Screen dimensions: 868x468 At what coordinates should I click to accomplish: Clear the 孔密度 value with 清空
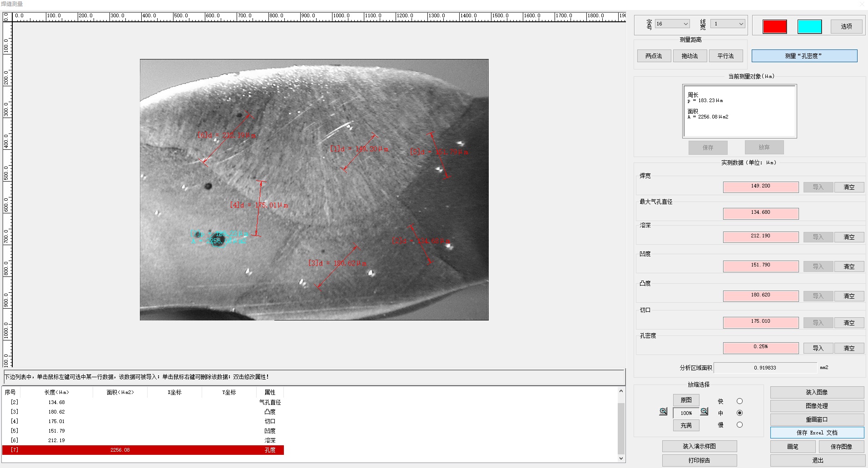point(849,348)
